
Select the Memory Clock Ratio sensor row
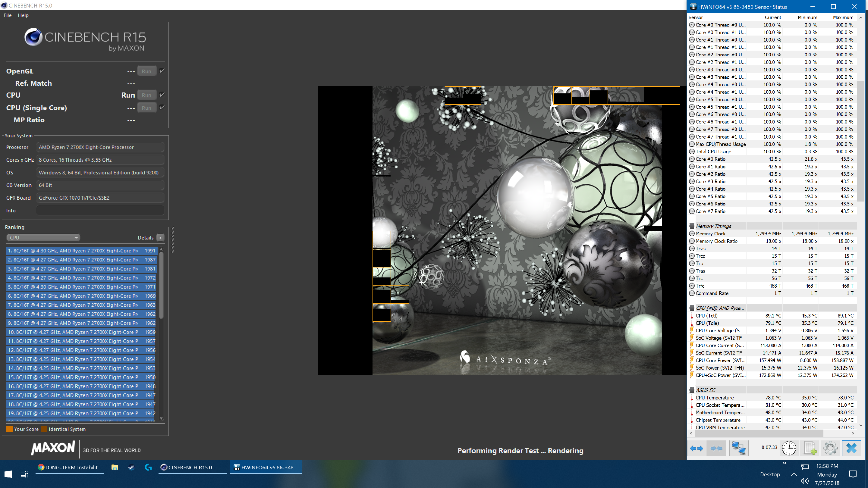click(772, 241)
